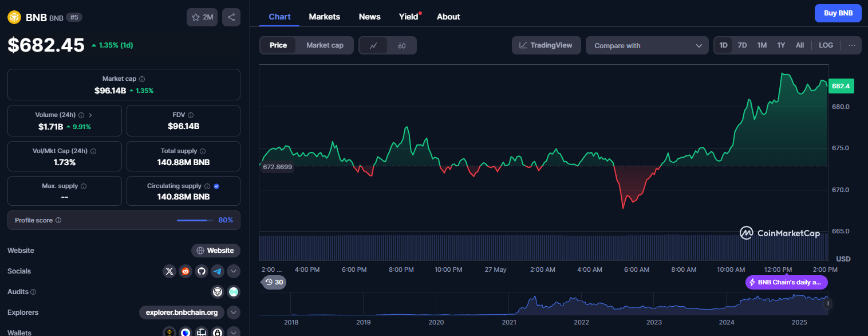Click the verified badge by Circulating supply

tap(216, 186)
